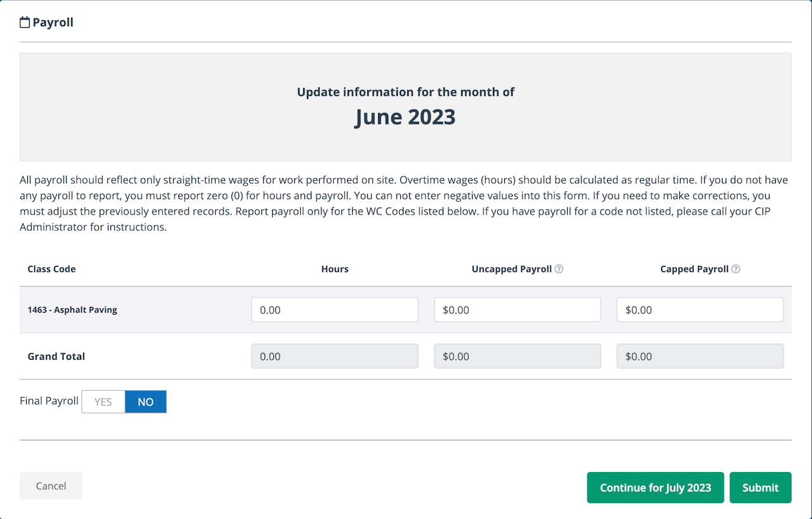Edit Capped Payroll amount for Asphalt Paving
The height and width of the screenshot is (519, 812).
point(700,310)
